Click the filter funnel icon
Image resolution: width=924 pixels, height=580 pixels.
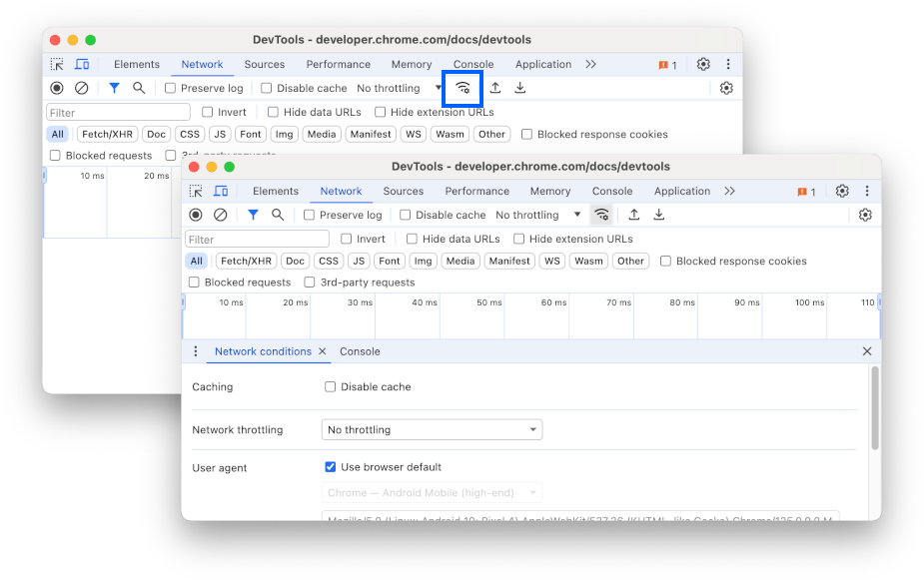pos(253,215)
